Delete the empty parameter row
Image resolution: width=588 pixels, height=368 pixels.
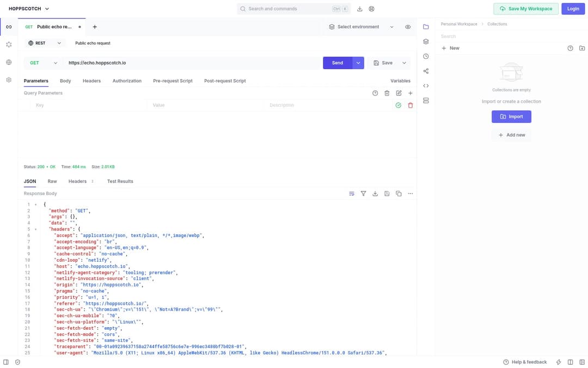411,106
